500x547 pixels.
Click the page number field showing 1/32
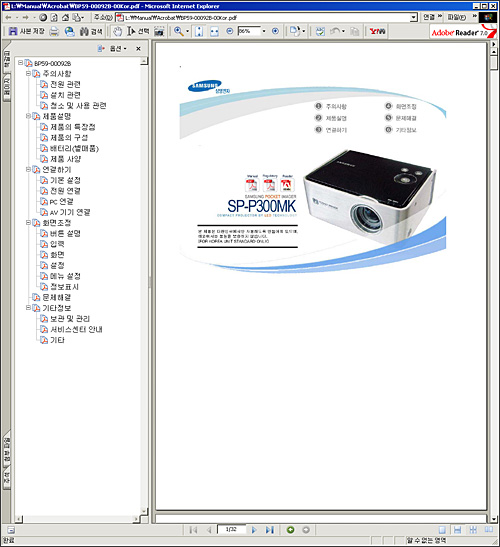point(231,529)
